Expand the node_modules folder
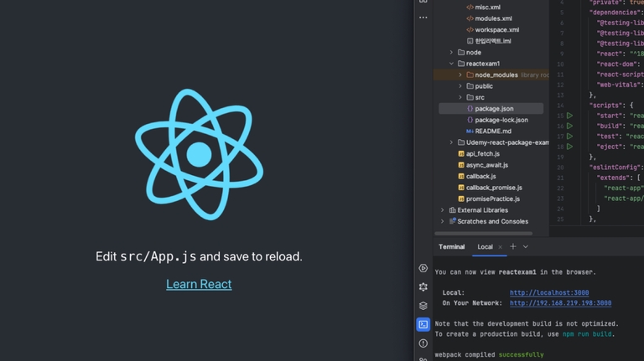The height and width of the screenshot is (361, 644). pyautogui.click(x=460, y=75)
